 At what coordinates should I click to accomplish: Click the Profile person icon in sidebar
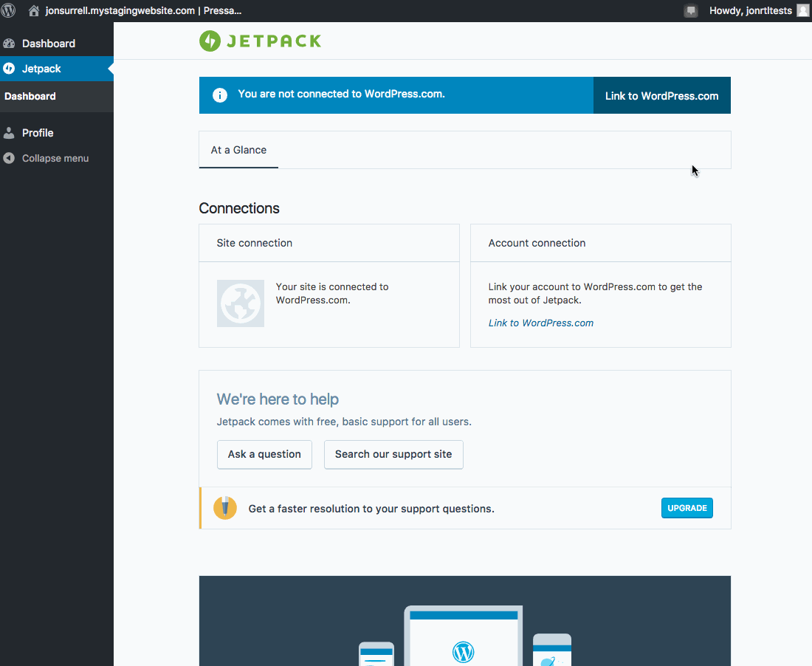pos(9,133)
